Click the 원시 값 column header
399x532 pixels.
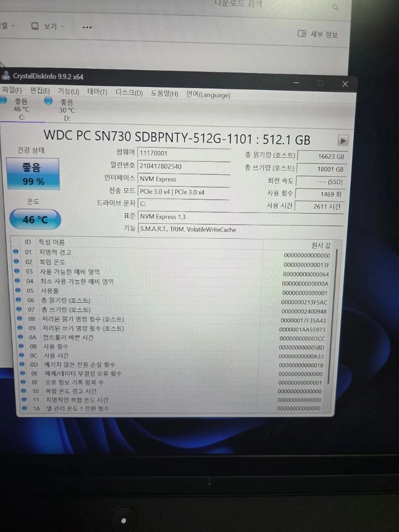[321, 245]
